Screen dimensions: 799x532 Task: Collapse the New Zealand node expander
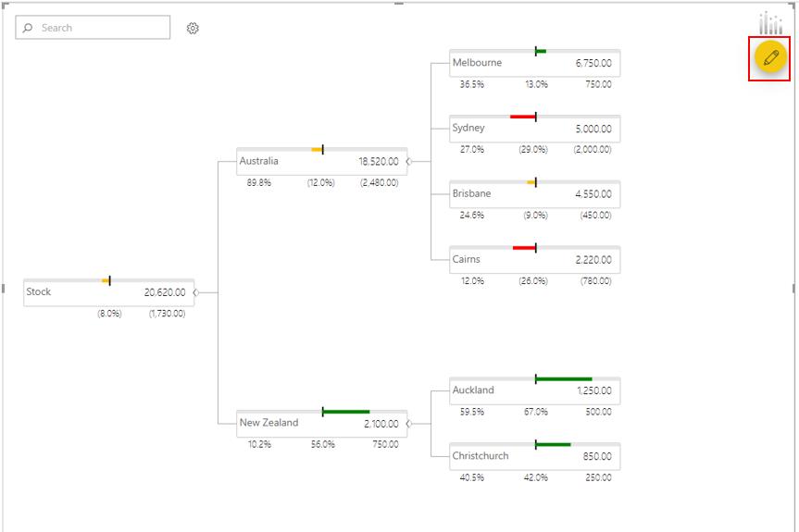408,424
